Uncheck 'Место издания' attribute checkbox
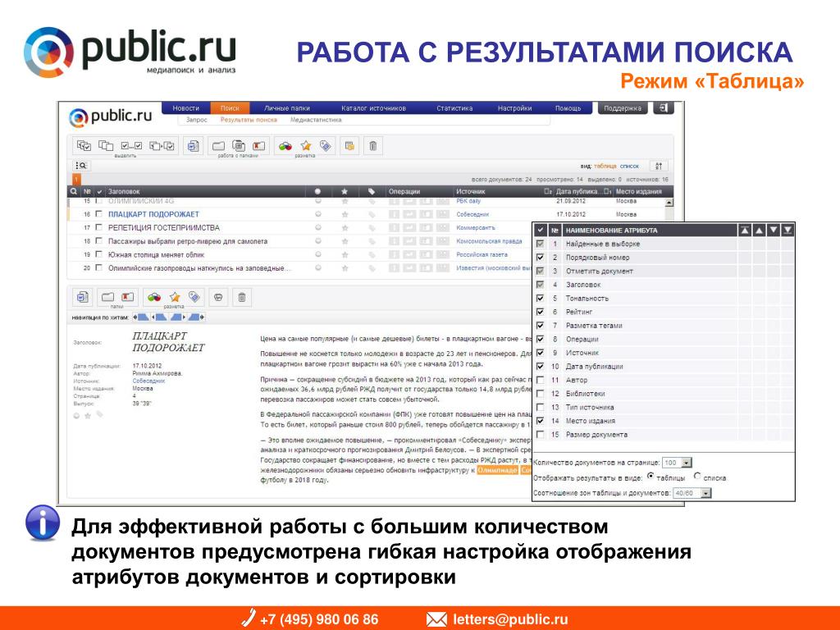 tap(540, 421)
